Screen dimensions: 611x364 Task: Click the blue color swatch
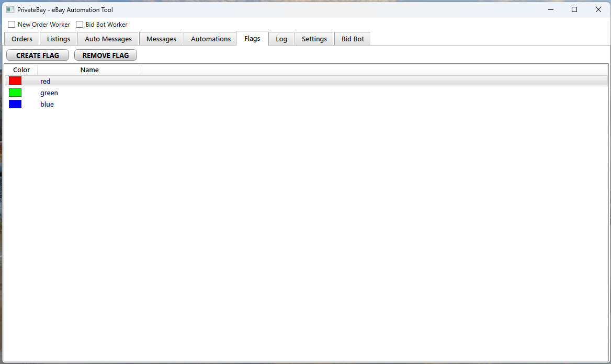(x=15, y=104)
